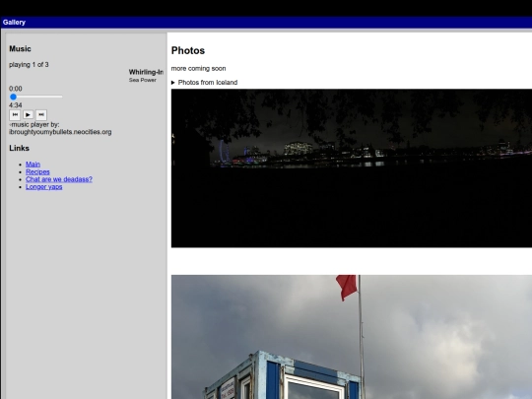
Task: Play the Whirling-In song
Action: coord(28,114)
